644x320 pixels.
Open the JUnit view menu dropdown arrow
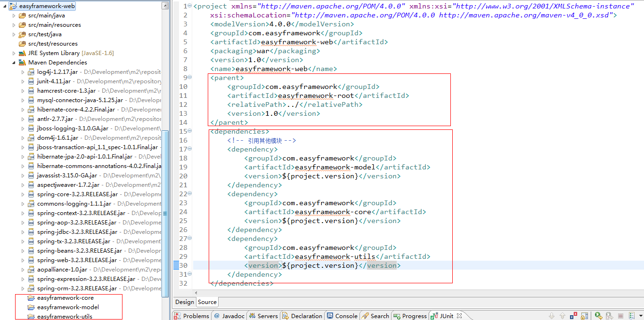click(x=641, y=316)
